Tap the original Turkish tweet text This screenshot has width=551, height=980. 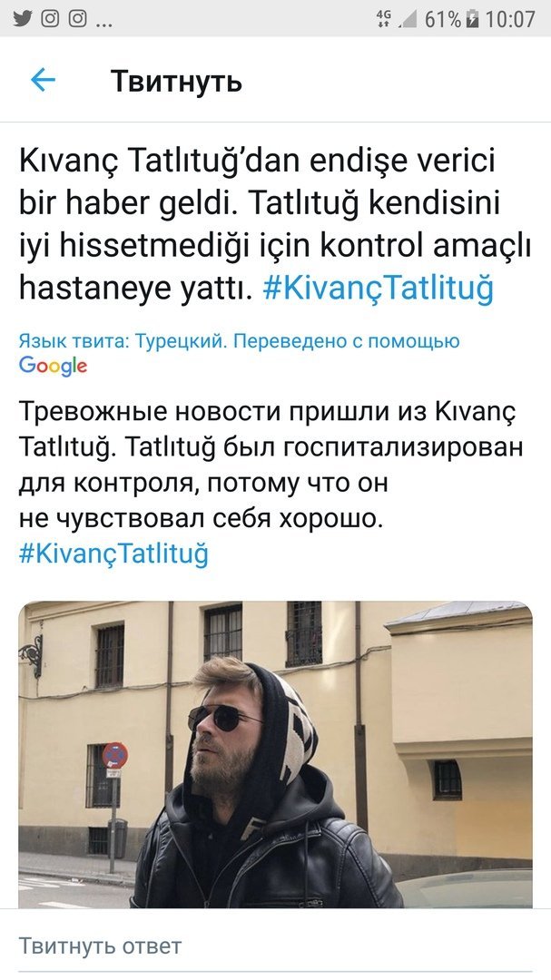(275, 224)
